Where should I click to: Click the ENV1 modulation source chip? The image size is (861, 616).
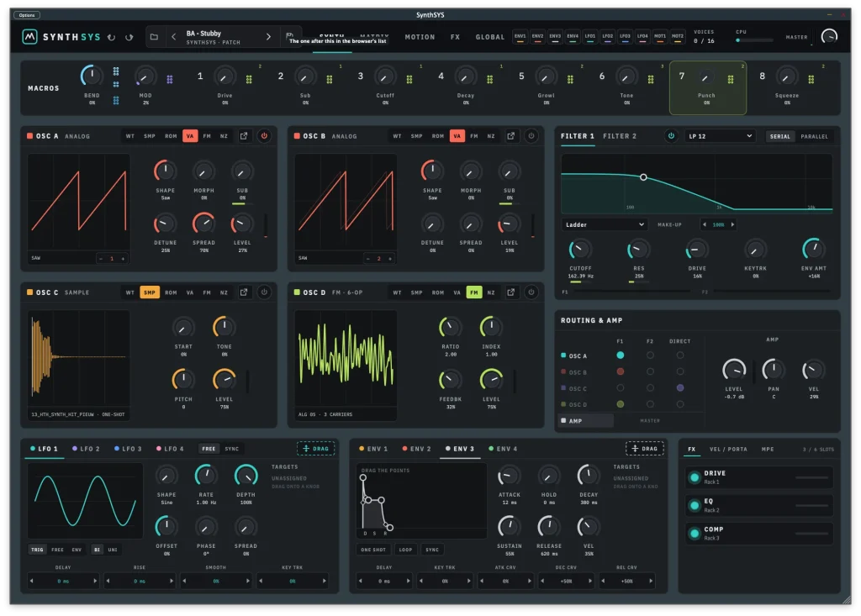tap(520, 37)
